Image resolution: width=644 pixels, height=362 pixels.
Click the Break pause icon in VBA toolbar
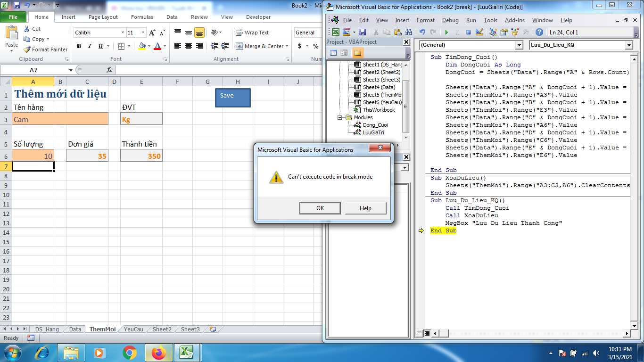pyautogui.click(x=457, y=32)
